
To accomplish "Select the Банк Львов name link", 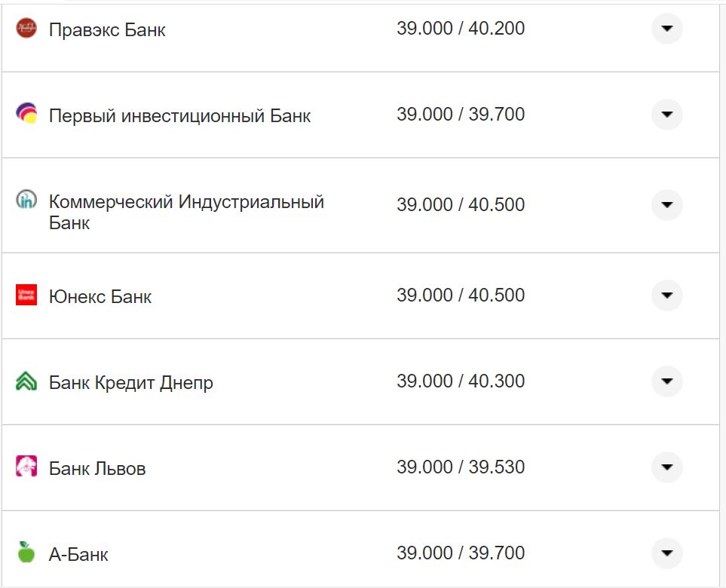I will (x=97, y=467).
